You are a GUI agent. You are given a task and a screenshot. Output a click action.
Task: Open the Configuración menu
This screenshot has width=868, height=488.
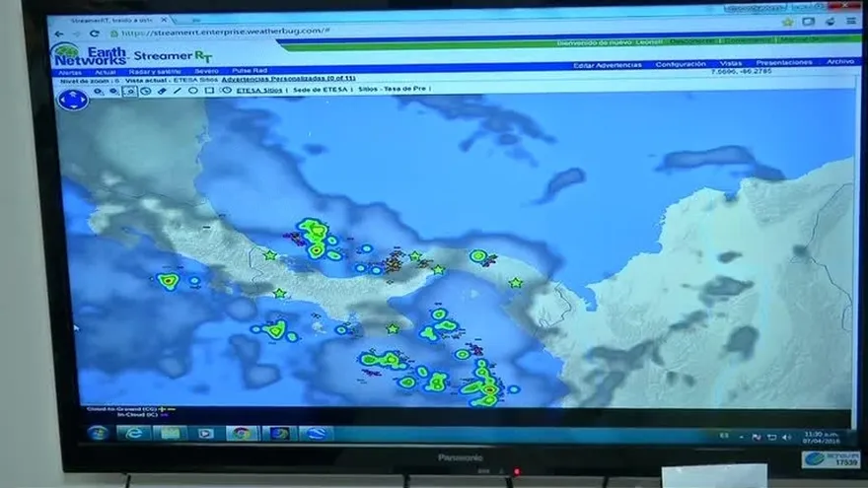point(681,64)
